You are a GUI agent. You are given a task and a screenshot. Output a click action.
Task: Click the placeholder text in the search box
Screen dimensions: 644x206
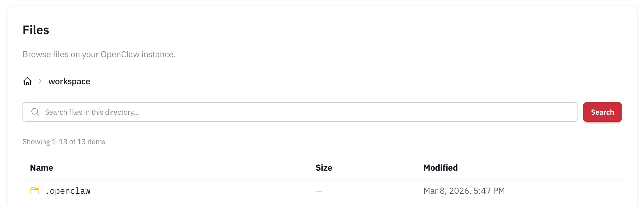[x=92, y=112]
